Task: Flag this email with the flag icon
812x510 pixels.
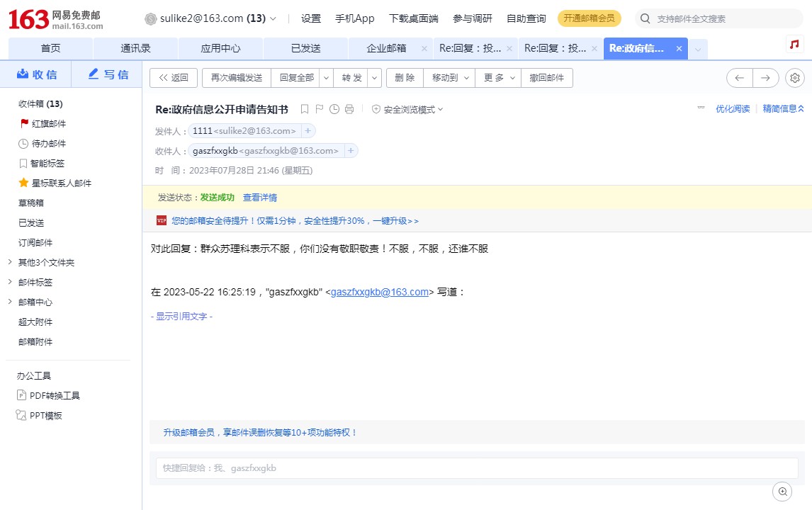Action: point(320,109)
